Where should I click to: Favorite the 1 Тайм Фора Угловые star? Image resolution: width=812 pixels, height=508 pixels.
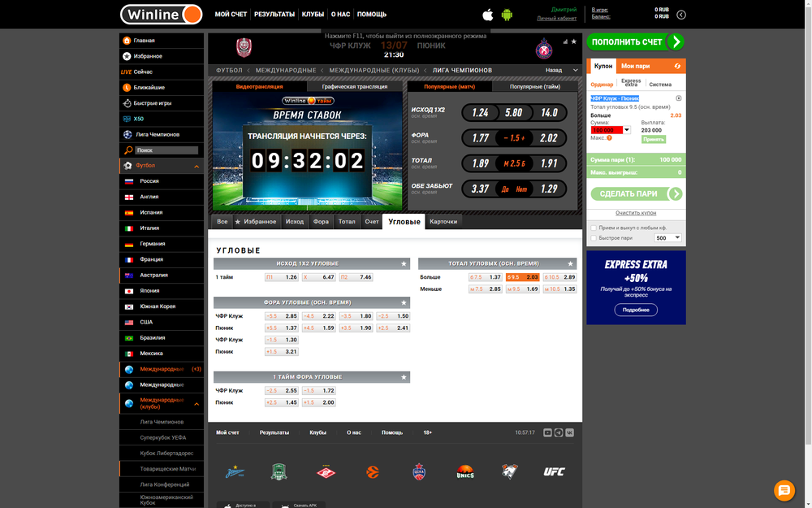click(x=404, y=377)
